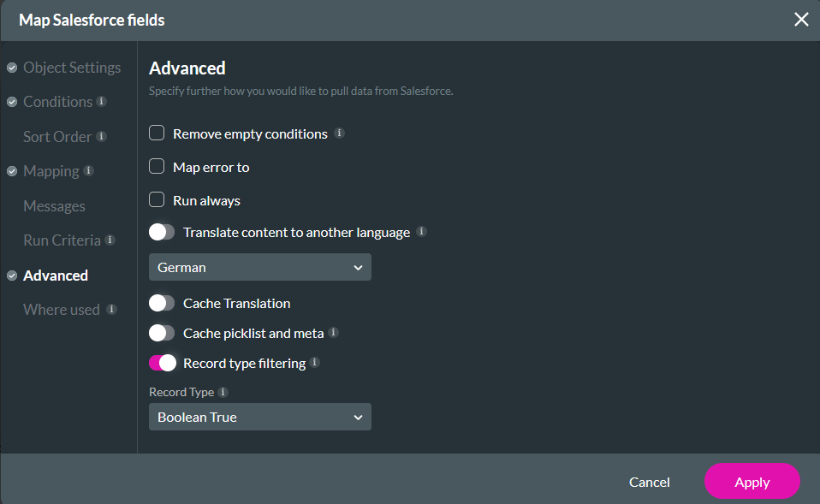Click checkmark icon beside Advanced

tap(12, 276)
